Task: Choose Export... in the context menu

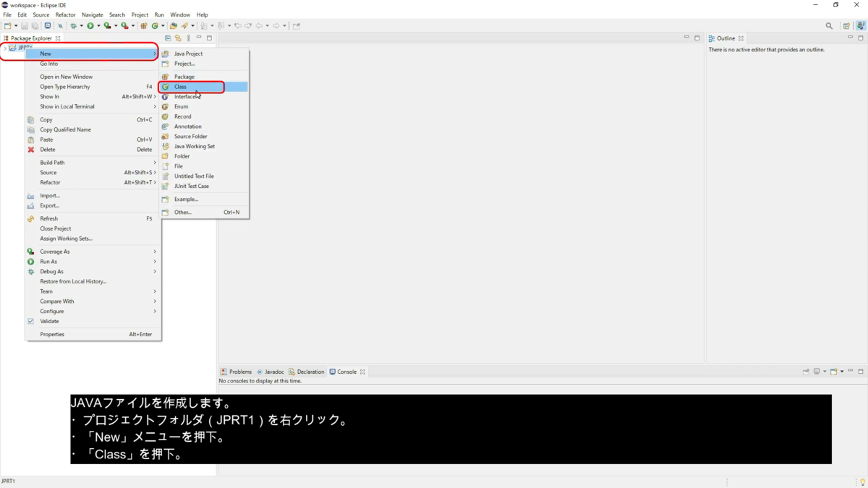Action: click(93, 205)
